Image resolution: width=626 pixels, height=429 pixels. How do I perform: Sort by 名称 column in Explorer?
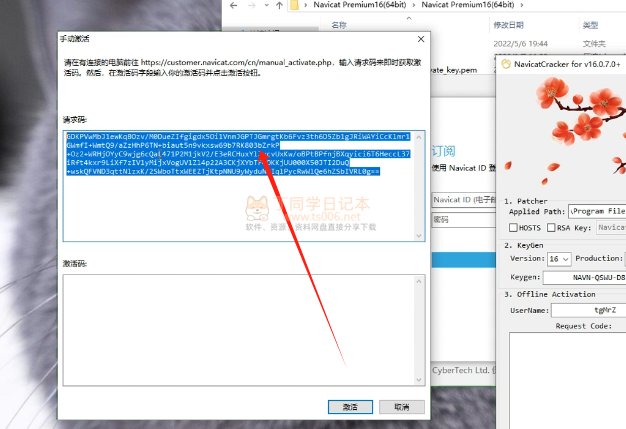(339, 25)
